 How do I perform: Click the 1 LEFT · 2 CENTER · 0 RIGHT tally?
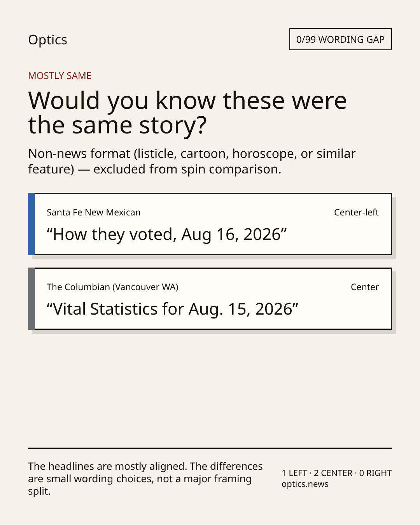tap(337, 473)
